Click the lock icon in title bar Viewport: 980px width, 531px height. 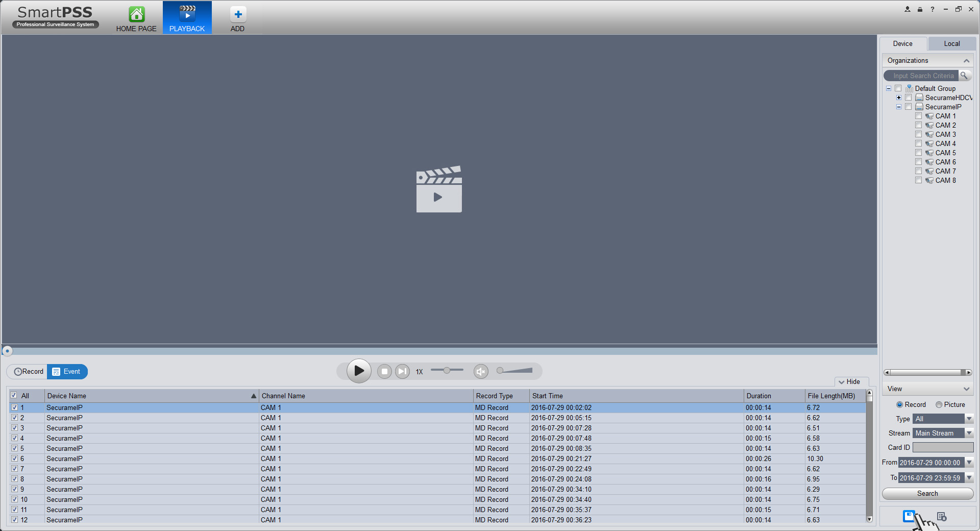coord(920,9)
